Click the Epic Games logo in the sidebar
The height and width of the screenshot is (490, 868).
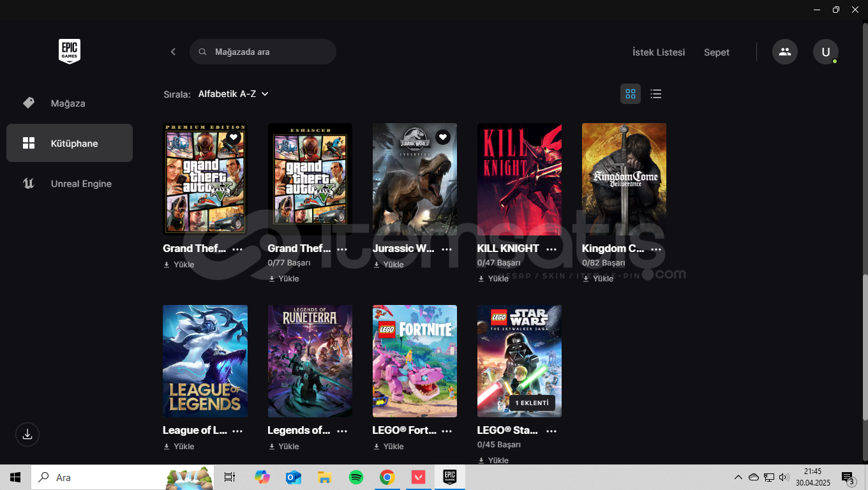[x=70, y=52]
